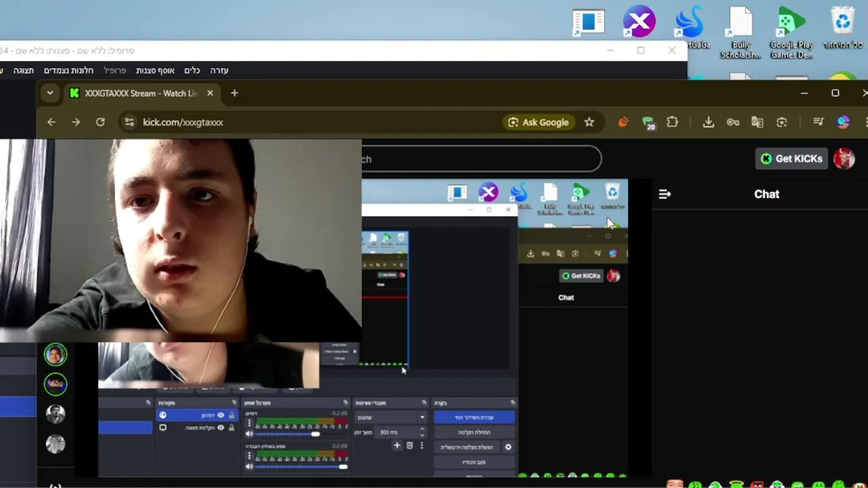868x488 pixels.
Task: Click the start recording button in OBS controls
Action: (474, 432)
